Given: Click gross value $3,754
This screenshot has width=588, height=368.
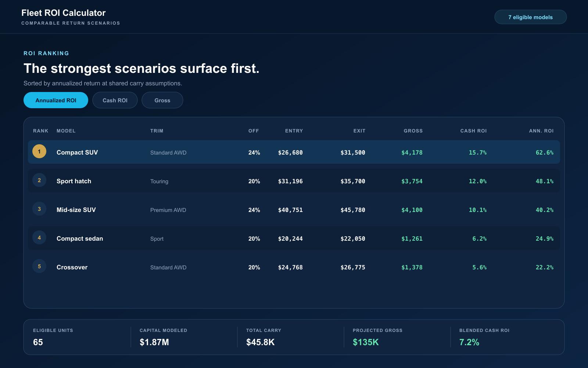Looking at the screenshot, I should (412, 181).
